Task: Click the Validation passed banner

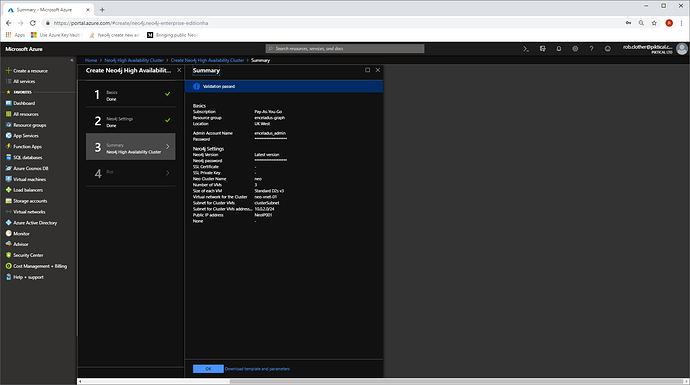Action: 284,86
